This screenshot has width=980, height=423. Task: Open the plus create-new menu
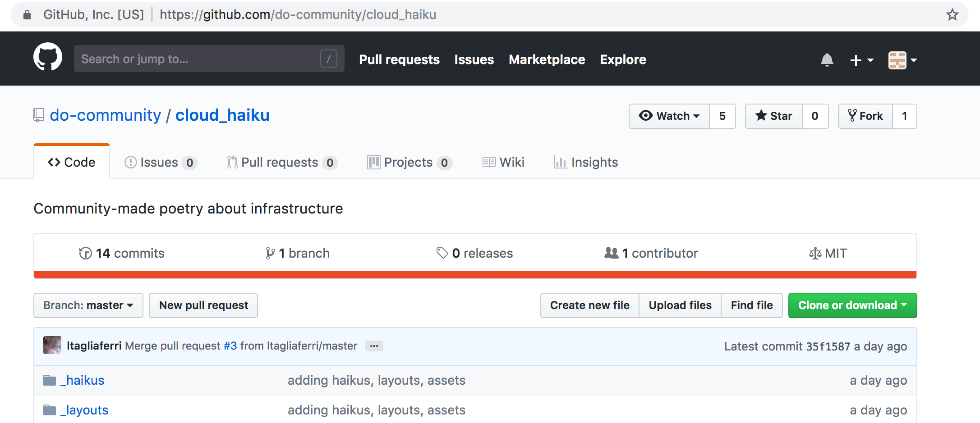861,60
